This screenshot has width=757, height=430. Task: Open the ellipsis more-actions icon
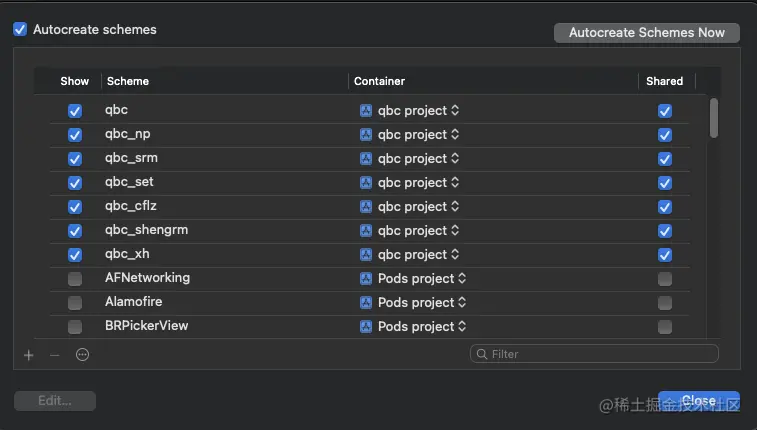tap(83, 354)
